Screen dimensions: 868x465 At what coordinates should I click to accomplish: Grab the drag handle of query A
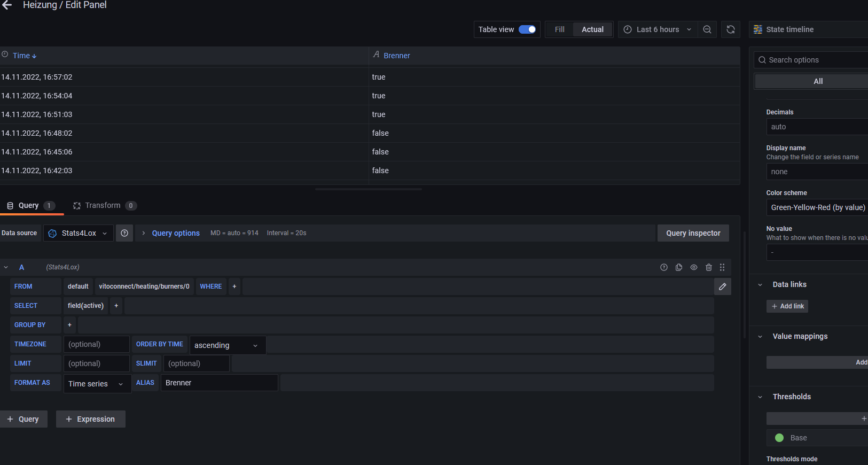[722, 267]
